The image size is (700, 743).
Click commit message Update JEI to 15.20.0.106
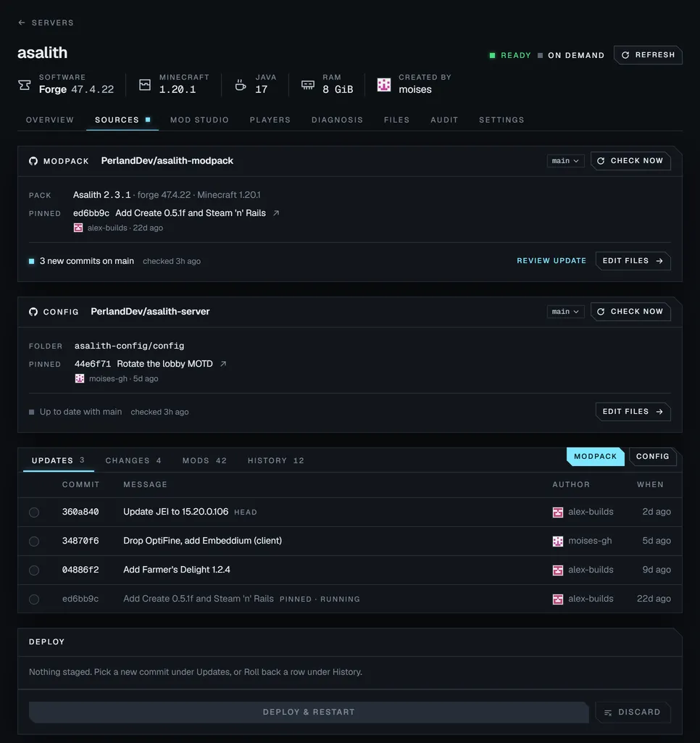pos(175,512)
